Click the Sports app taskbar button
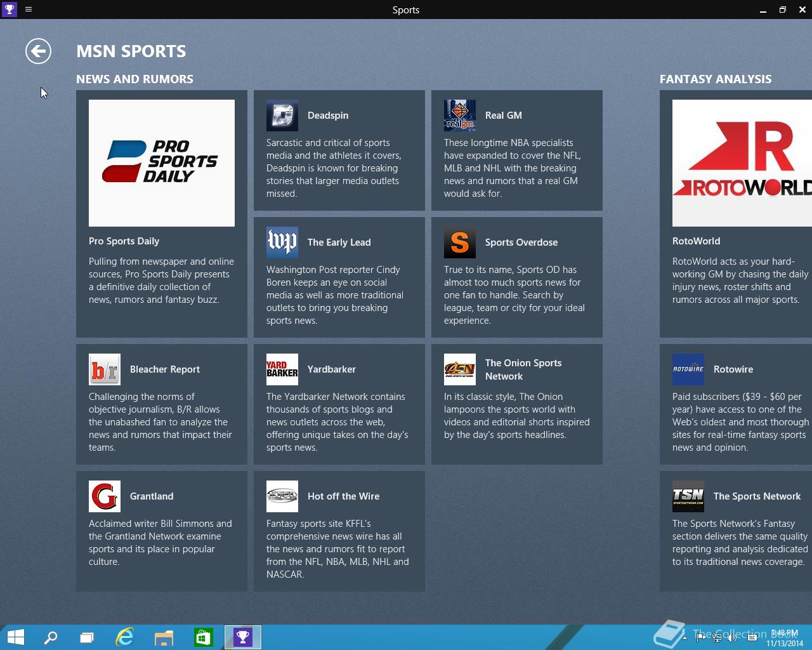This screenshot has width=812, height=650. 243,637
